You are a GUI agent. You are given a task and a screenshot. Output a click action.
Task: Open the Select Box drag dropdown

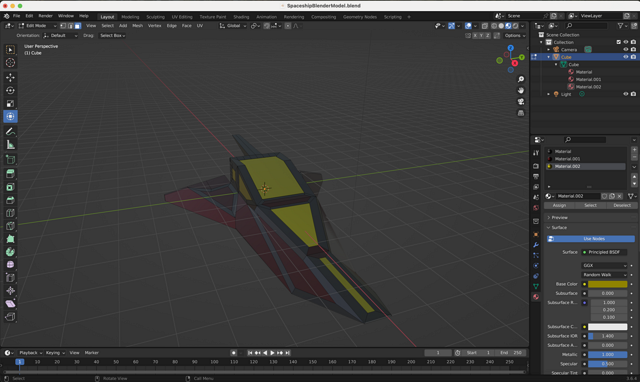pos(112,36)
